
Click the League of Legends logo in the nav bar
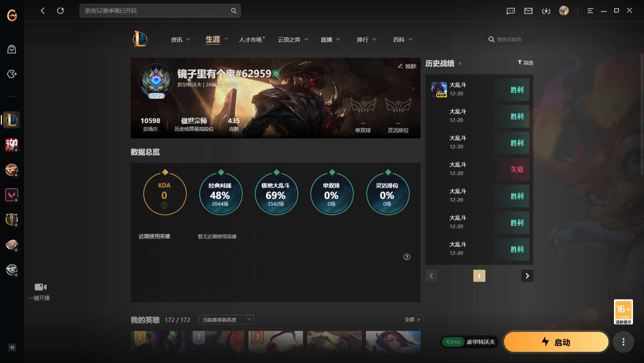point(140,39)
